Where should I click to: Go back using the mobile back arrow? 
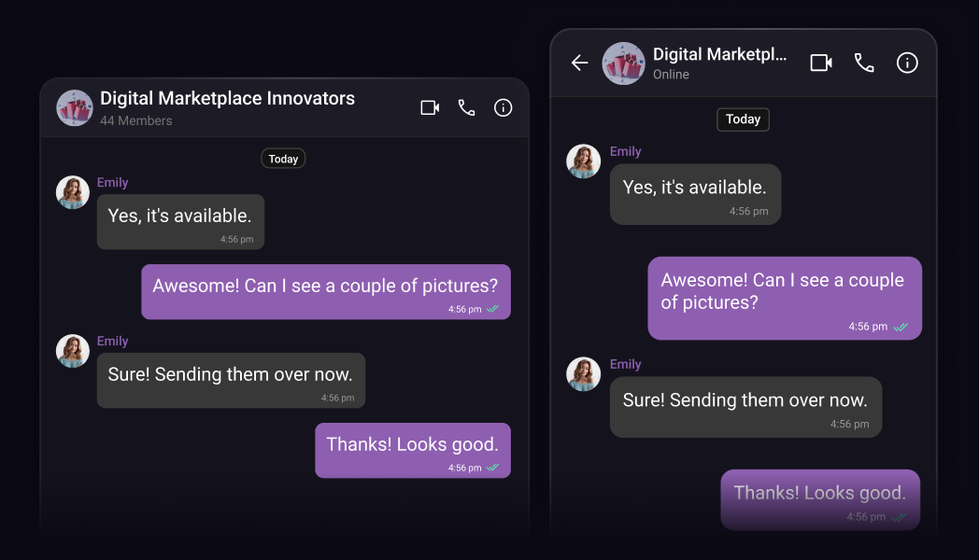coord(579,63)
